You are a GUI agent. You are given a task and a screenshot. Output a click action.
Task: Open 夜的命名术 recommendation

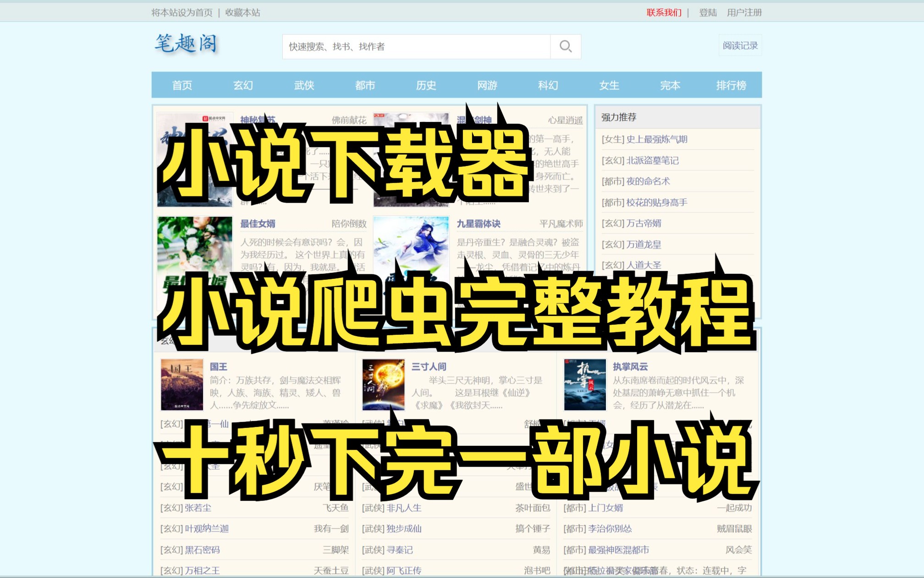648,181
